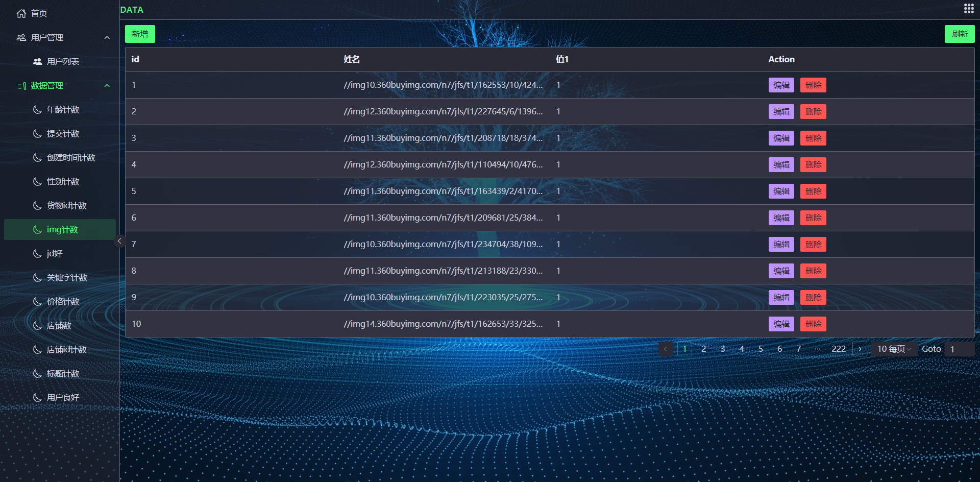Click the 刷新 button
This screenshot has width=980, height=482.
959,34
